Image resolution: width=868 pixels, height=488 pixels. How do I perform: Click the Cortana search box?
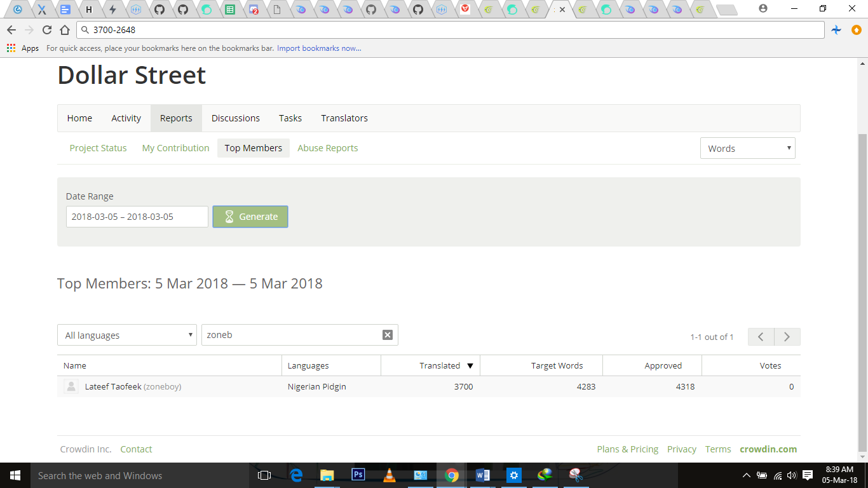140,475
